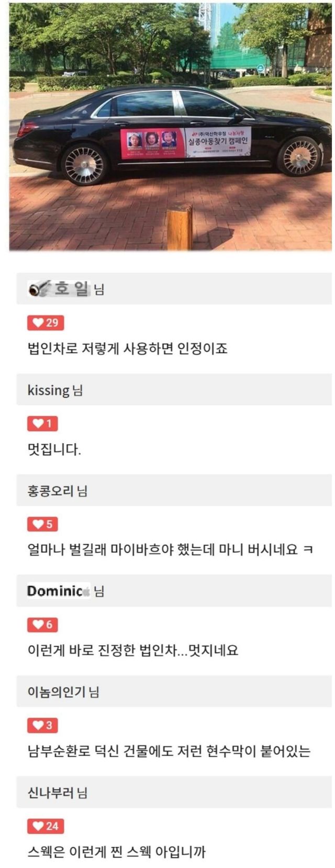The width and height of the screenshot is (335, 868).
Task: Click the heart badge showing 29 likes
Action: coord(46,323)
